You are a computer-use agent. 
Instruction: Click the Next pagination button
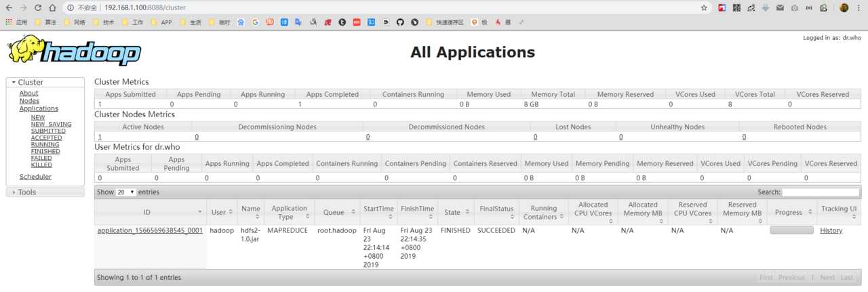(827, 278)
